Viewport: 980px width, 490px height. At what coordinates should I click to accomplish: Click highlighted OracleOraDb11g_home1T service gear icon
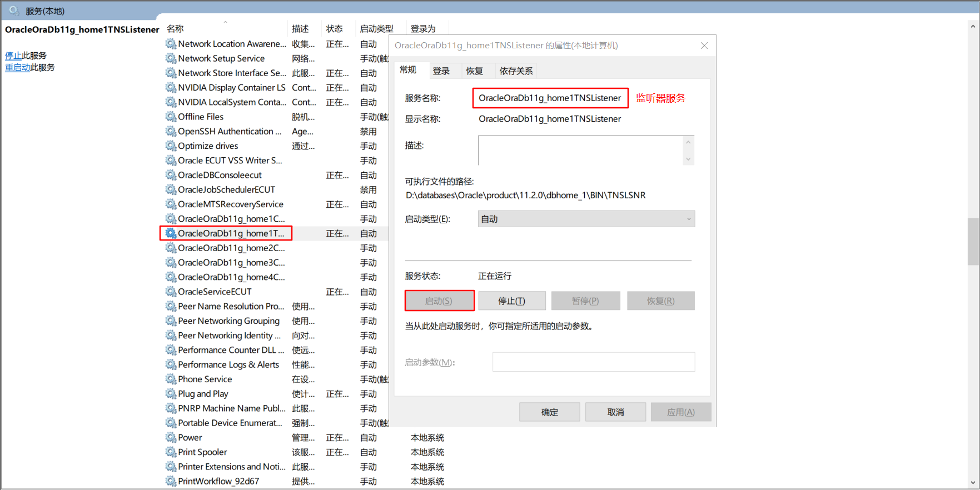[171, 233]
